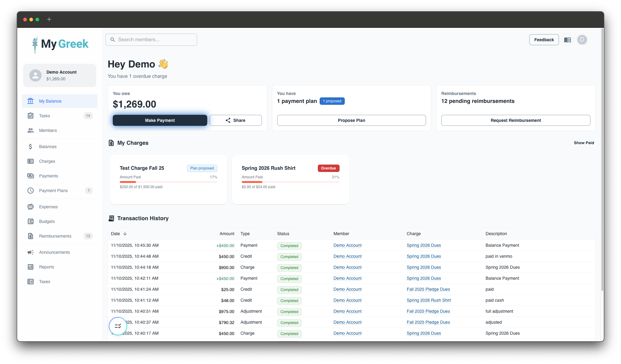This screenshot has height=364, width=621.
Task: Click the Request Reimbursement button
Action: (516, 120)
